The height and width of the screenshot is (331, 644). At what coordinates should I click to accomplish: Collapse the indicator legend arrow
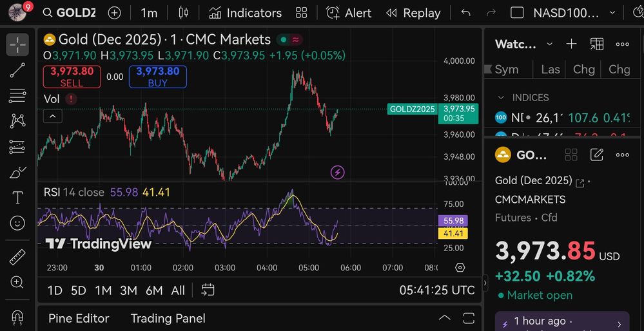[53, 117]
